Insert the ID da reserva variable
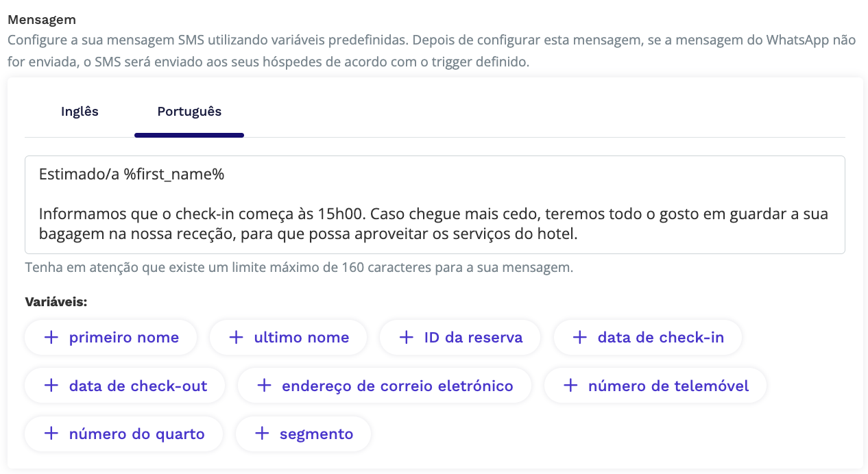 tap(460, 338)
